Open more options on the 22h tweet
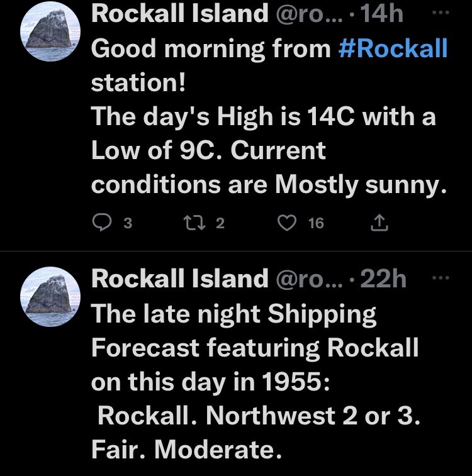 point(443,277)
